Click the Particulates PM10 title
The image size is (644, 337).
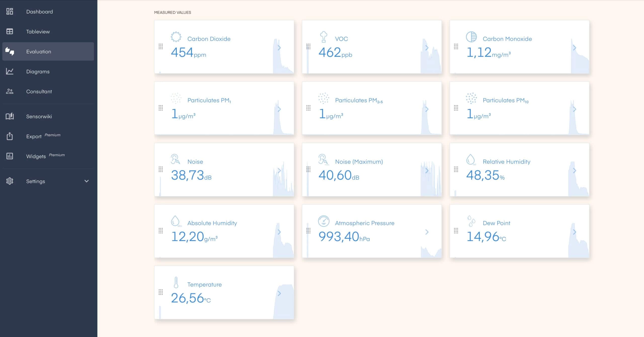click(506, 100)
